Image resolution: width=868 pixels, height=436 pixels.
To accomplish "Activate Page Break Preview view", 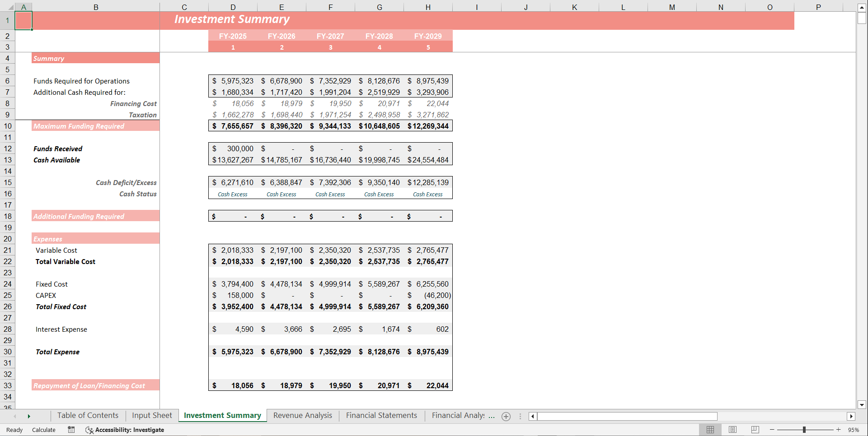I will (x=755, y=429).
